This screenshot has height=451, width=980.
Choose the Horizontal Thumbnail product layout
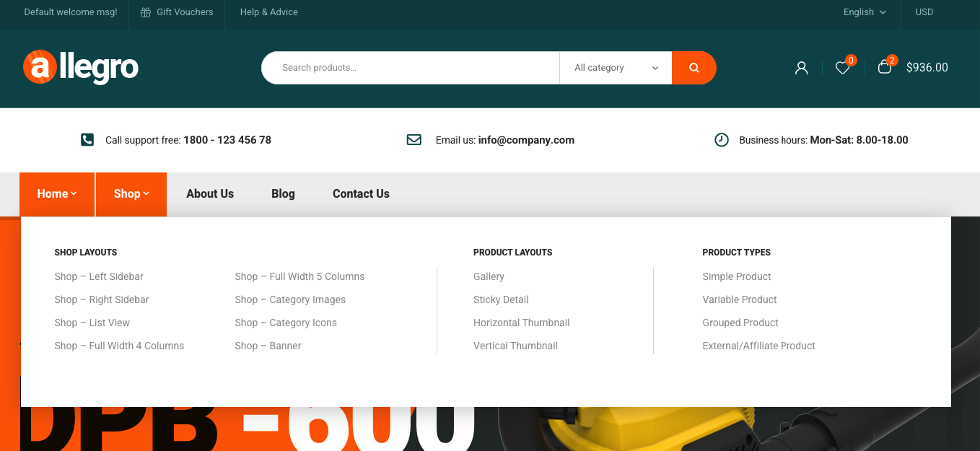point(522,323)
